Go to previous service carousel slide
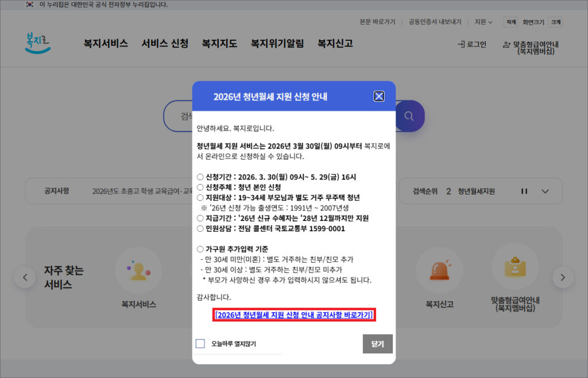 (x=25, y=278)
